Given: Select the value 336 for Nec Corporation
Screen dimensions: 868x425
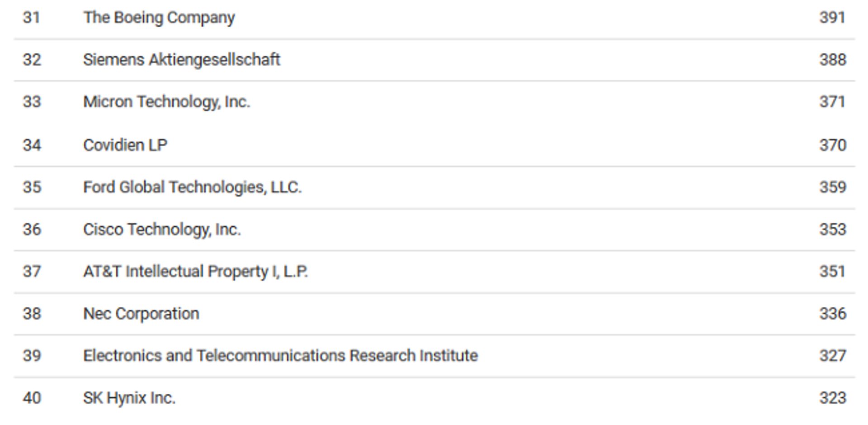Looking at the screenshot, I should 832,314.
